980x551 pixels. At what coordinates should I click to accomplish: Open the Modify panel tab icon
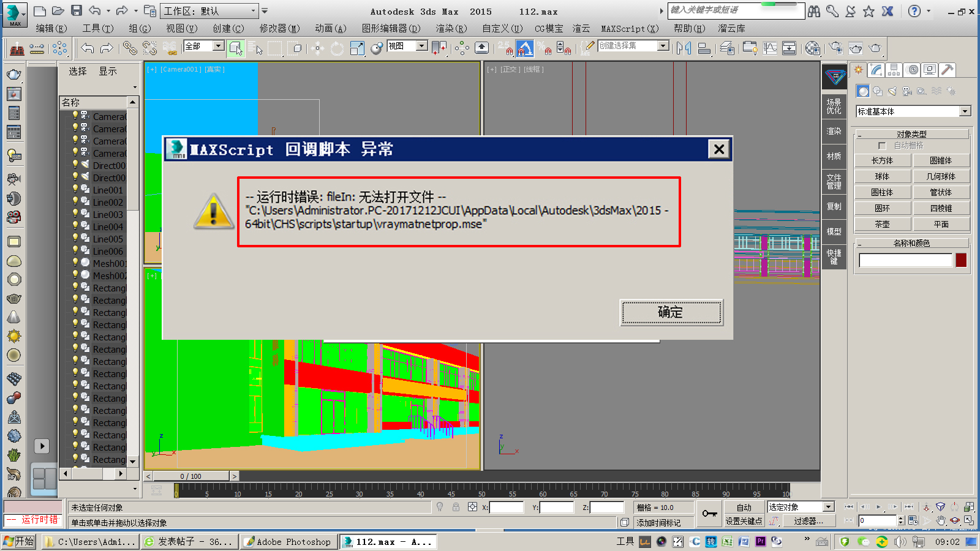point(876,70)
